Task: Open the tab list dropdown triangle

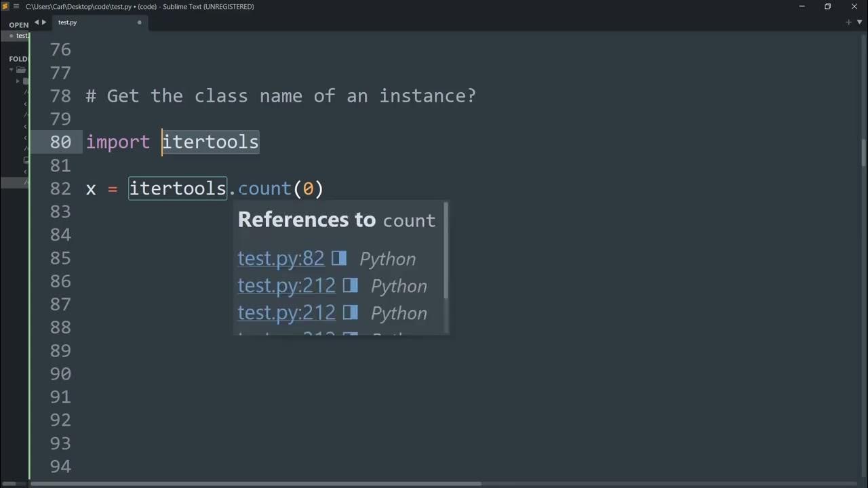Action: pyautogui.click(x=859, y=22)
